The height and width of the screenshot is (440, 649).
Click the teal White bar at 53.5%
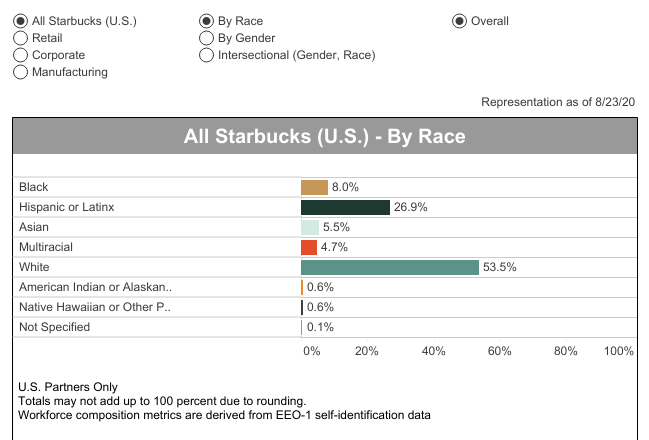click(390, 267)
